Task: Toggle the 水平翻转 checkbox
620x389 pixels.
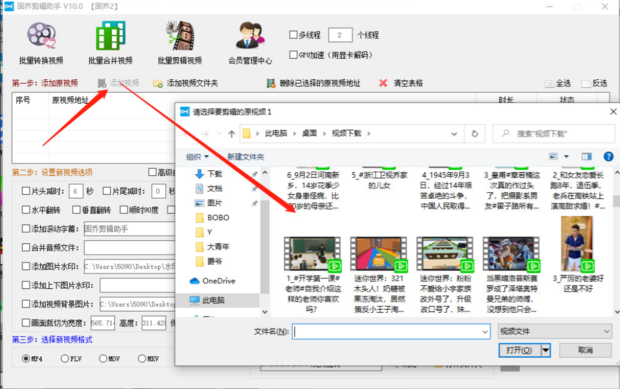Action: tap(26, 210)
